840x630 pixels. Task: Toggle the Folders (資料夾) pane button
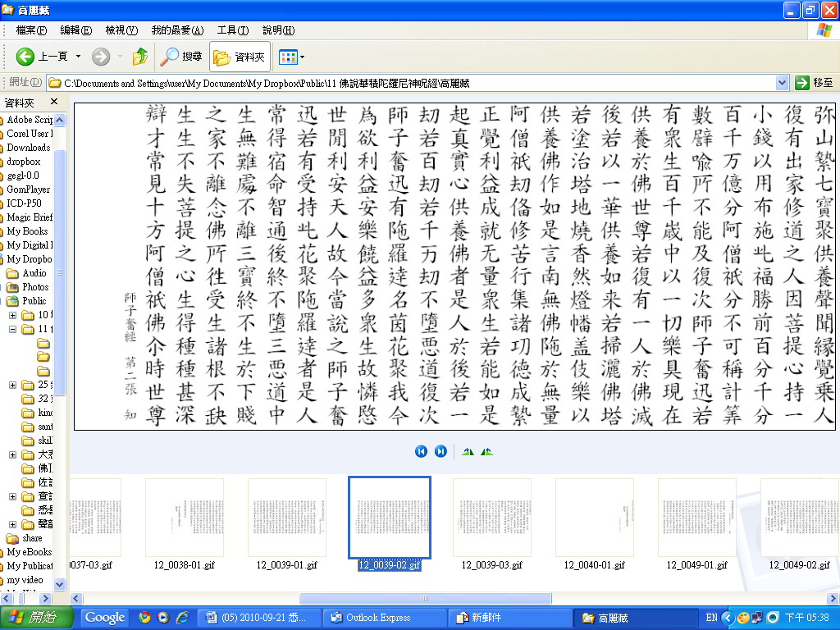[240, 57]
